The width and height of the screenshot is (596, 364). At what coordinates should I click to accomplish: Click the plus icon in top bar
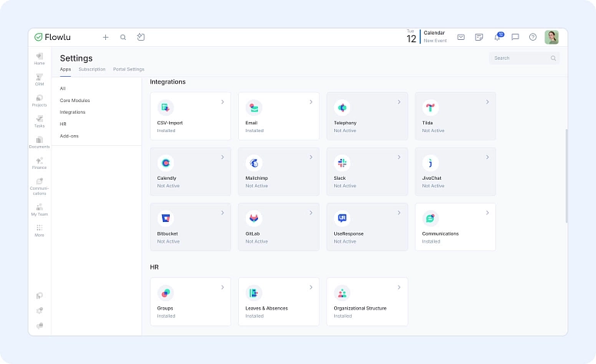pyautogui.click(x=105, y=37)
